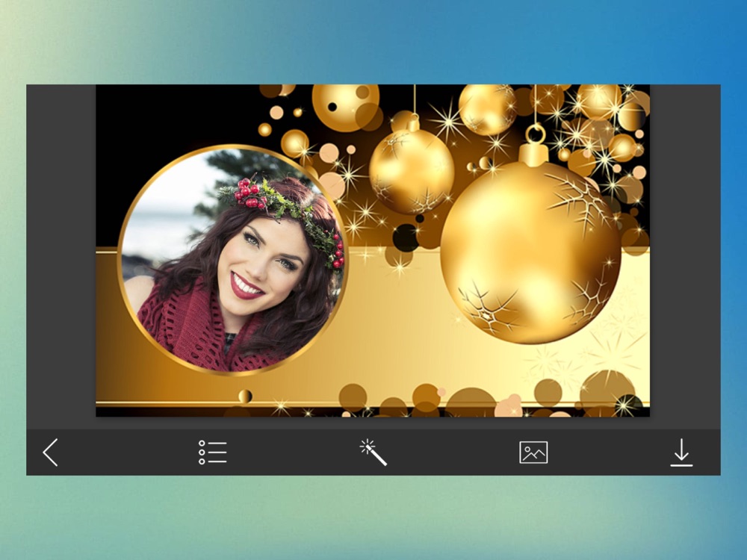Click the dark margin right of the frame
The image size is (747, 560).
point(685,256)
